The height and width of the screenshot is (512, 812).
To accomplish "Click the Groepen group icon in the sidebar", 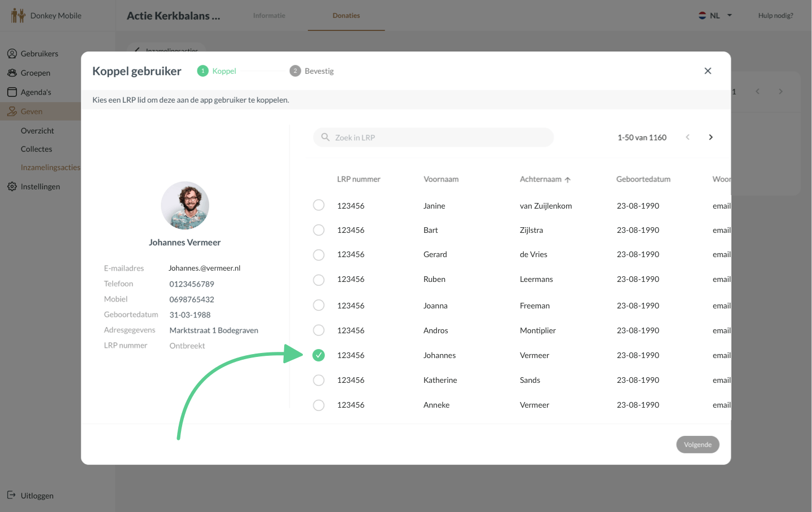I will tap(12, 73).
